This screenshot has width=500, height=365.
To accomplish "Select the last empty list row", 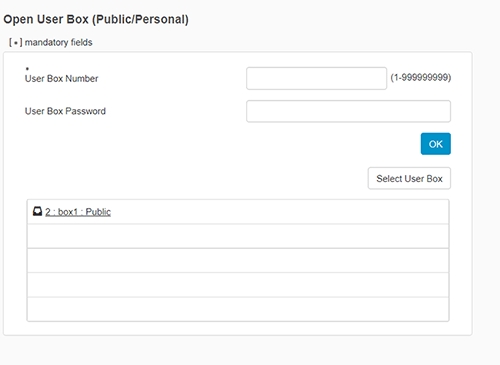I will click(238, 309).
